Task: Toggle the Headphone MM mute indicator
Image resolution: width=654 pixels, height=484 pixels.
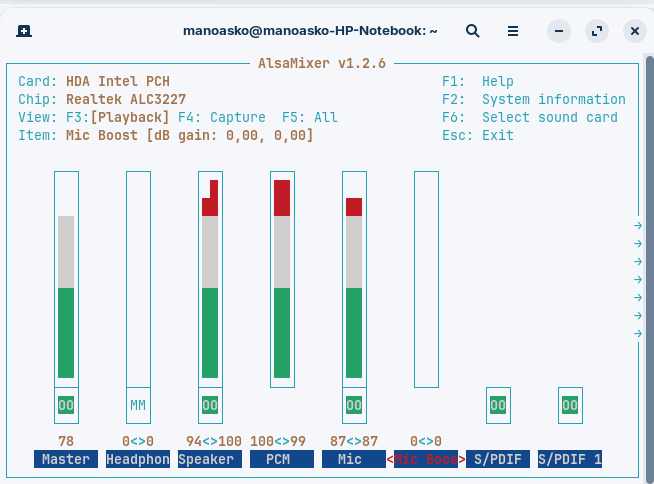Action: click(x=138, y=405)
